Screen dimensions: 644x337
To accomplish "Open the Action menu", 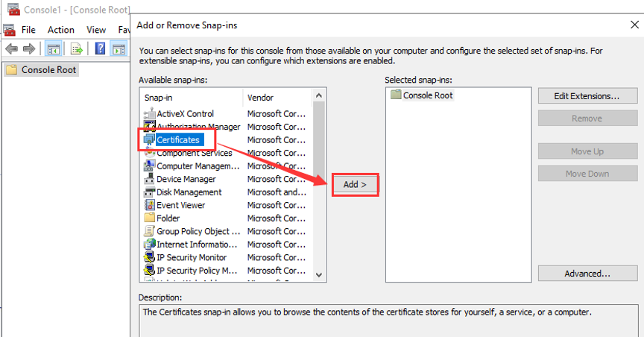I will coord(61,30).
